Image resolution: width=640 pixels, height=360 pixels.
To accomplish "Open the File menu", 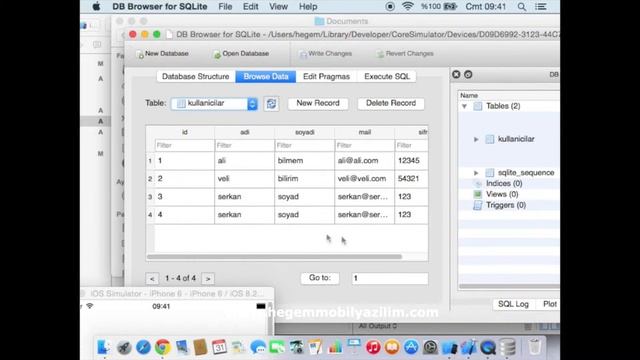I will 225,7.
